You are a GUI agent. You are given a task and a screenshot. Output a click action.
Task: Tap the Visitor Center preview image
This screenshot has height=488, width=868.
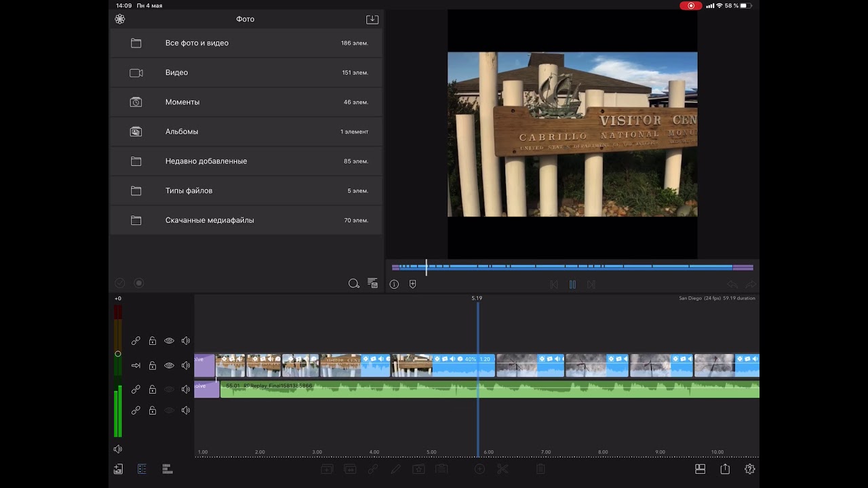tap(572, 134)
